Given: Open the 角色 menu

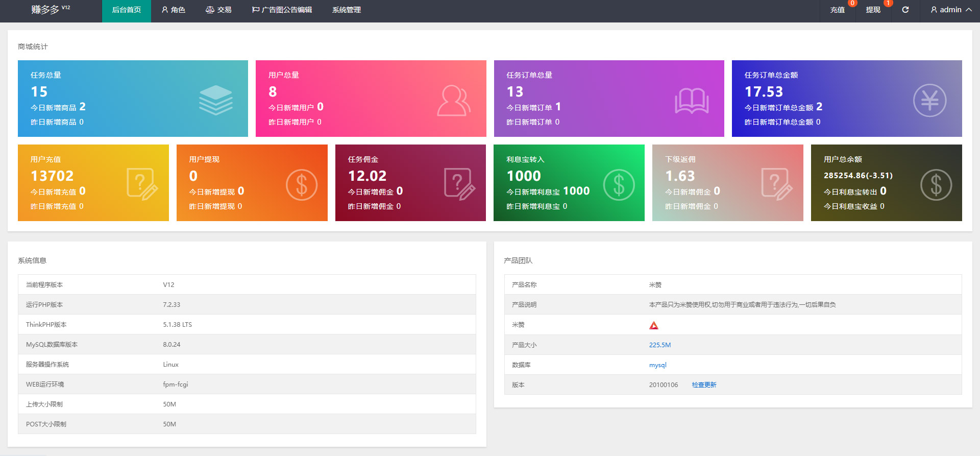Looking at the screenshot, I should point(173,10).
